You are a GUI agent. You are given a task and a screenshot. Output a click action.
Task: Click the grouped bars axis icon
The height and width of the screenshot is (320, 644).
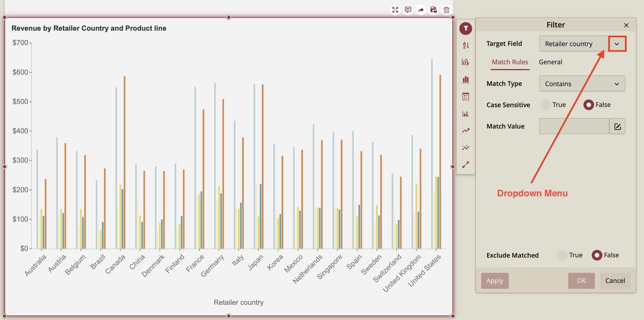click(x=466, y=114)
